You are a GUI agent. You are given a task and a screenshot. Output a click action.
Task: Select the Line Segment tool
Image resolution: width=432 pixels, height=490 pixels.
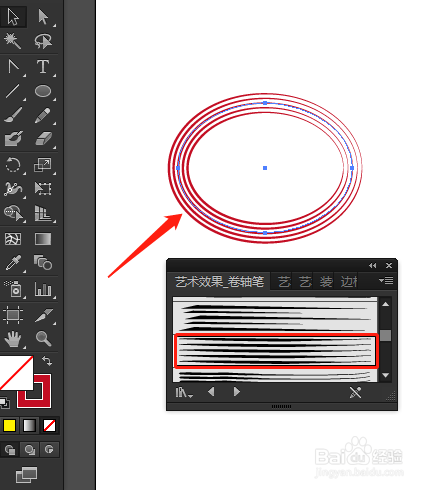click(x=13, y=91)
